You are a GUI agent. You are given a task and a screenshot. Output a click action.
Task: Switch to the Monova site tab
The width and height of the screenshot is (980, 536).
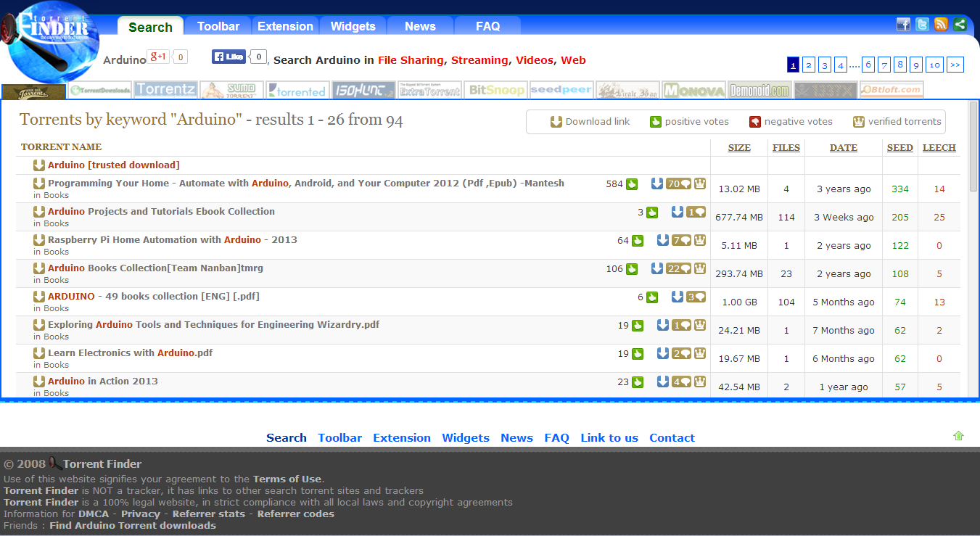694,90
